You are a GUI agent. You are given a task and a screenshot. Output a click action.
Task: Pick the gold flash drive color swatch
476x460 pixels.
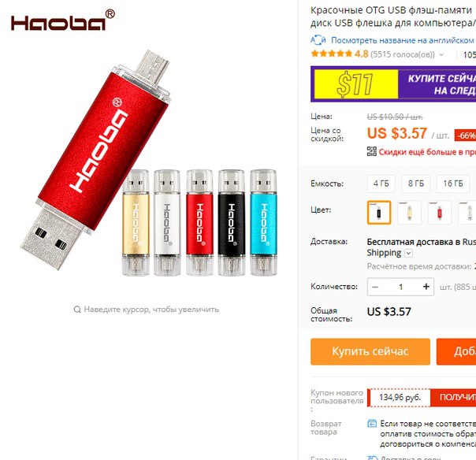409,213
